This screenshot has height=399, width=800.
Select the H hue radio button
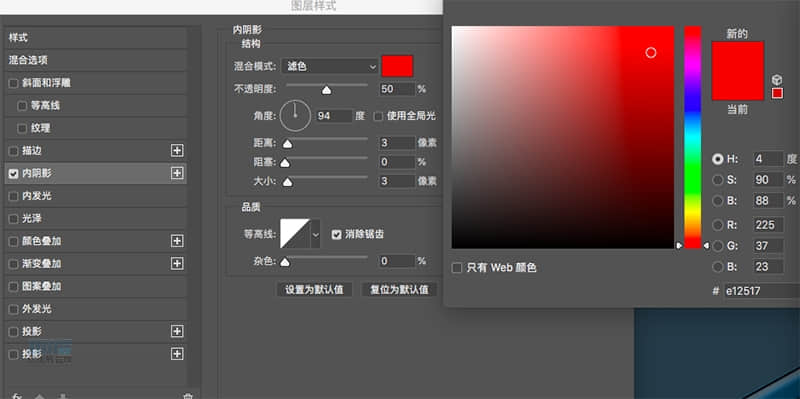click(x=718, y=159)
